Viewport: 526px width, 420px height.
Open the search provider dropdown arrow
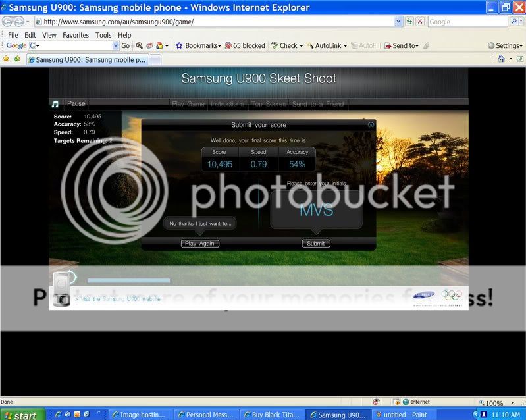pos(521,22)
